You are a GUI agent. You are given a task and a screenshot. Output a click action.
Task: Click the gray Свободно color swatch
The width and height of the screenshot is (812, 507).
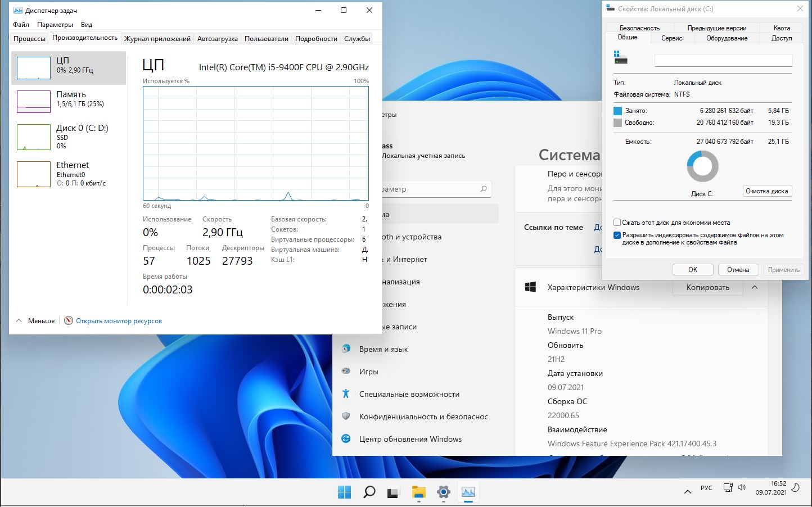coord(618,123)
